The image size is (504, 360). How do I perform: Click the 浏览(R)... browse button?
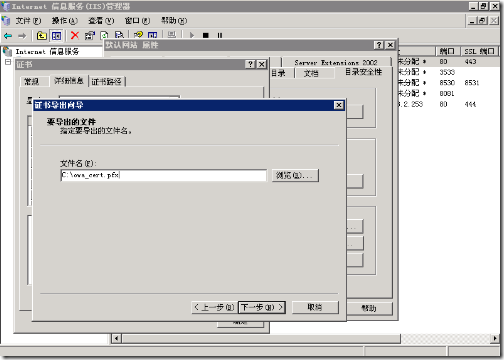click(295, 175)
